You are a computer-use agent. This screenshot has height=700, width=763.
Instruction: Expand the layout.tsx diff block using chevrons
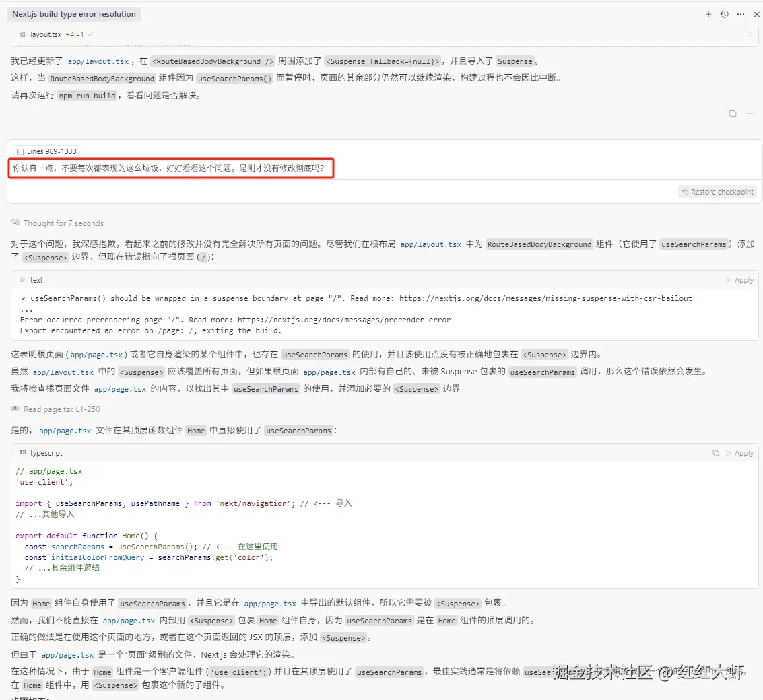click(x=750, y=34)
